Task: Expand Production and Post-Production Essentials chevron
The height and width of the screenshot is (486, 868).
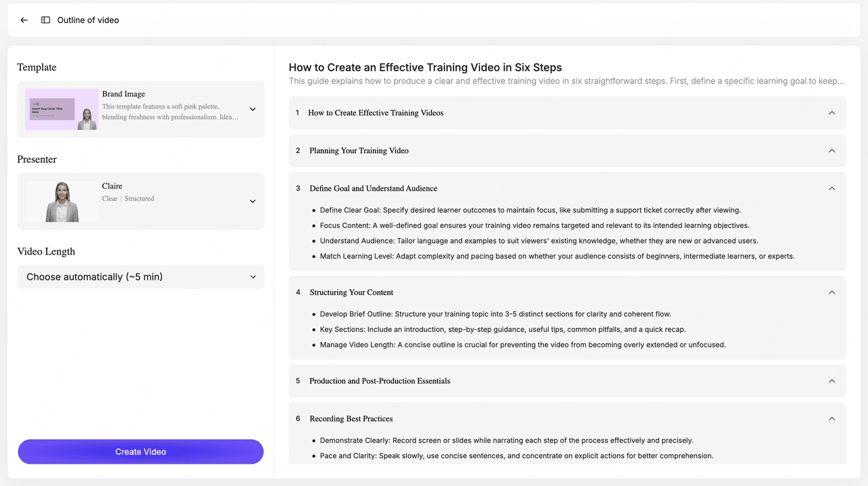Action: (831, 381)
